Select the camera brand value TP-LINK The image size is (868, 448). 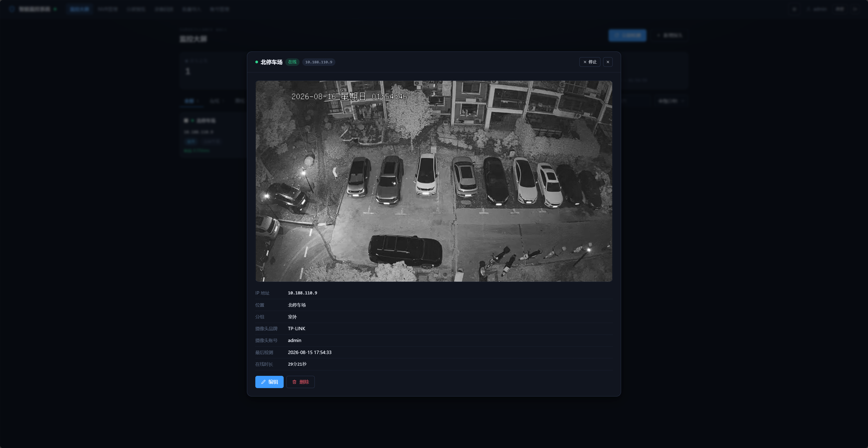[x=297, y=329]
